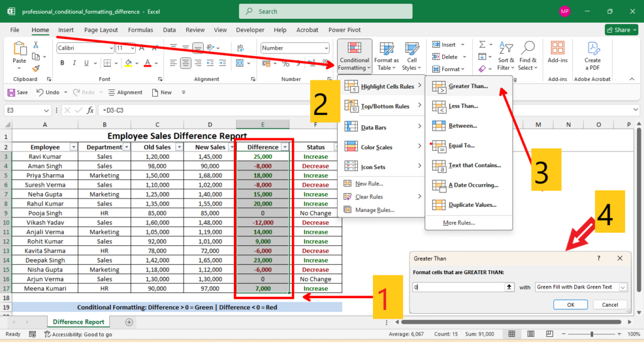This screenshot has width=644, height=342.
Task: Click the Font Color letter A icon
Action: pos(147,63)
